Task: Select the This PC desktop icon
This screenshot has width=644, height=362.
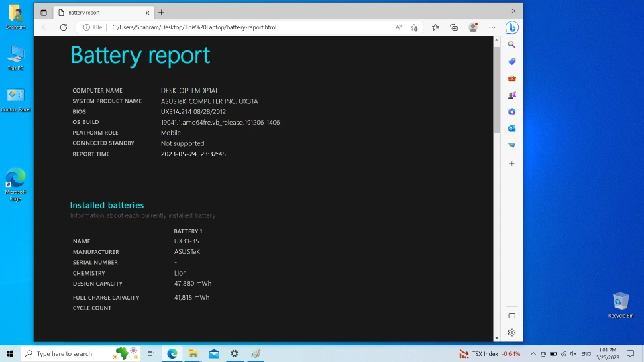Action: coord(15,58)
